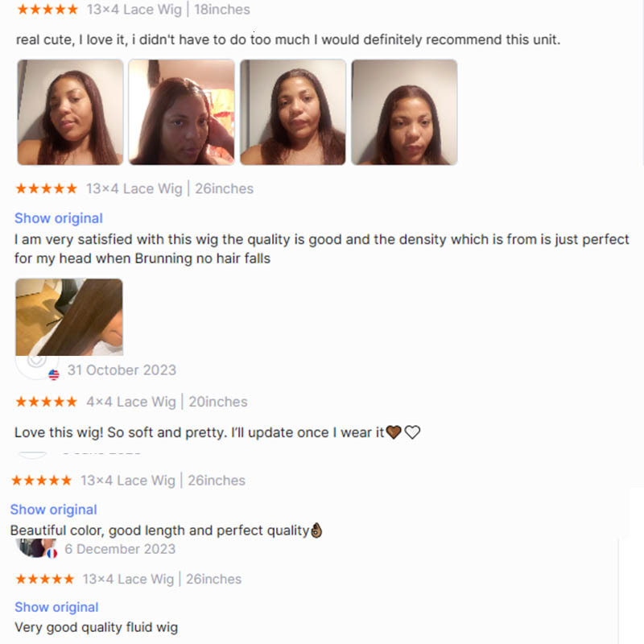Click star rating of 4×4 Lace Wig review
The image size is (644, 644).
(46, 401)
